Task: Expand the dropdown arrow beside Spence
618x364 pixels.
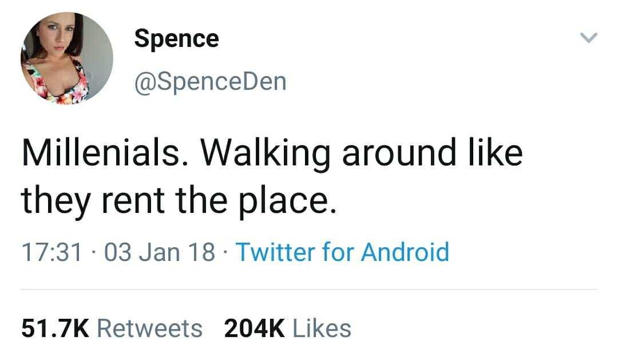Action: [590, 35]
